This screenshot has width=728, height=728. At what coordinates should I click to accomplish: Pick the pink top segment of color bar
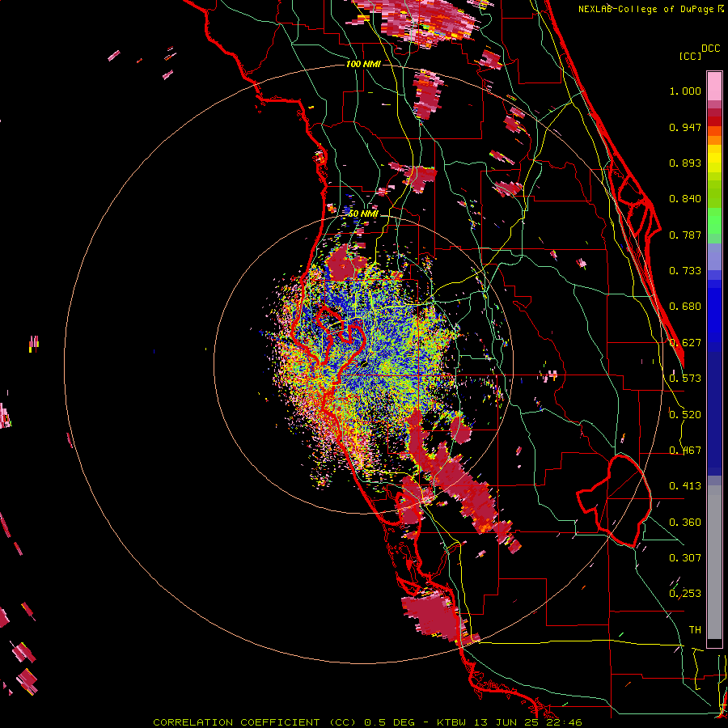714,87
